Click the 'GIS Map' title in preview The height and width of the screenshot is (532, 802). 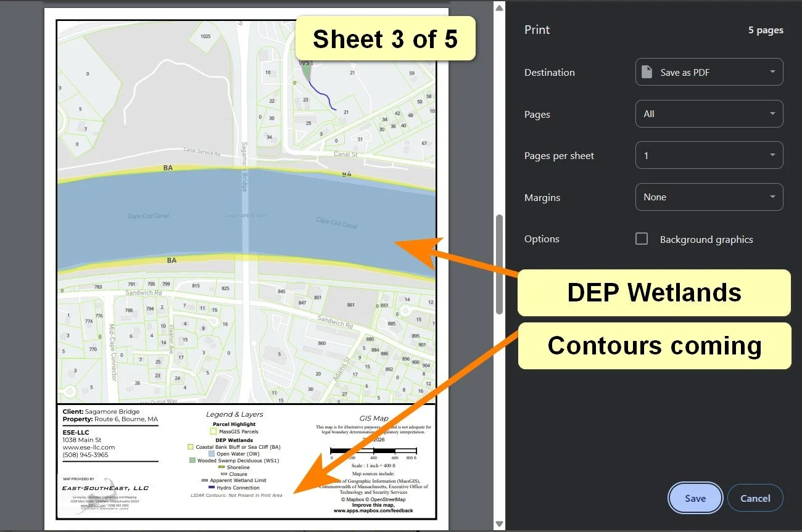coord(373,418)
